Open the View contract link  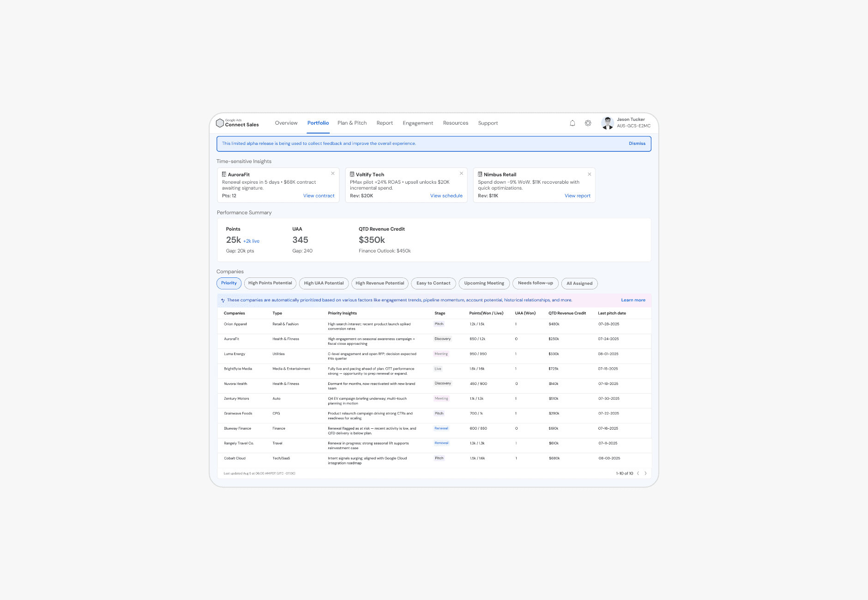click(319, 196)
